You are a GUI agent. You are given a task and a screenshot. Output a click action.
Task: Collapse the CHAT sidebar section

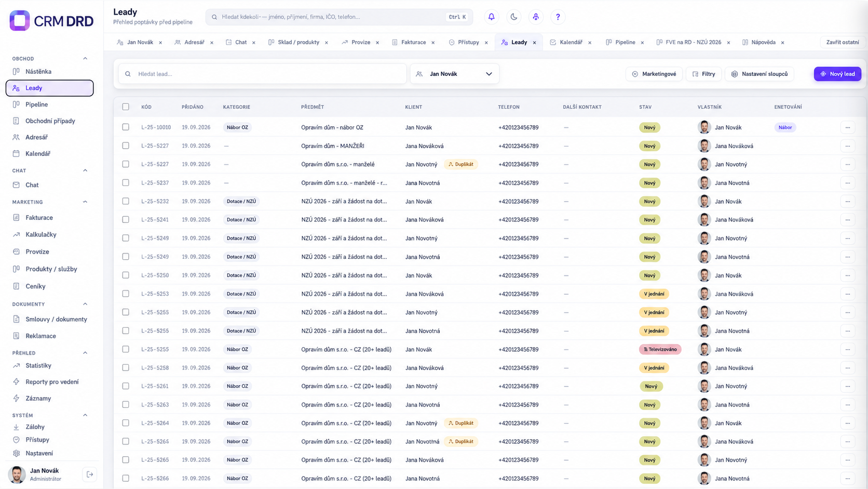85,170
